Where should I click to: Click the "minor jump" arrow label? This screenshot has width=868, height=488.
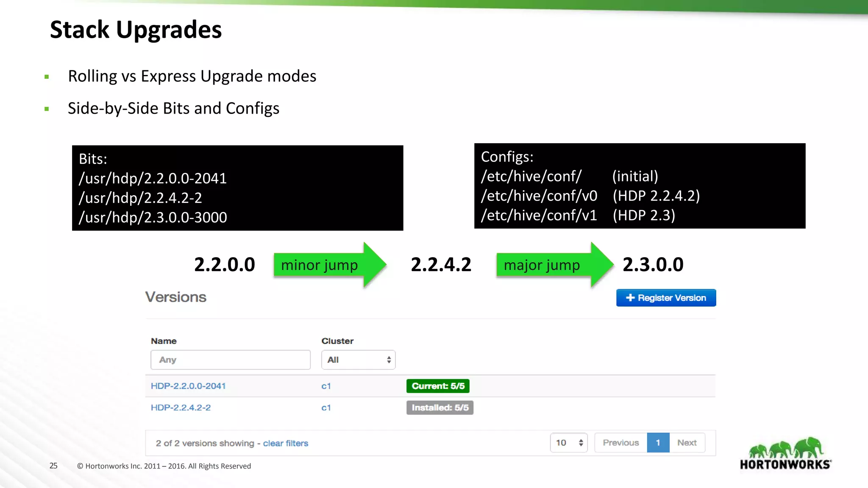coord(320,265)
